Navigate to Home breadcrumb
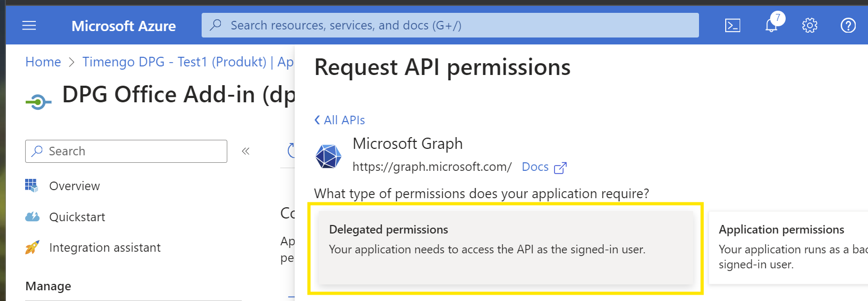868x301 pixels. [x=43, y=62]
